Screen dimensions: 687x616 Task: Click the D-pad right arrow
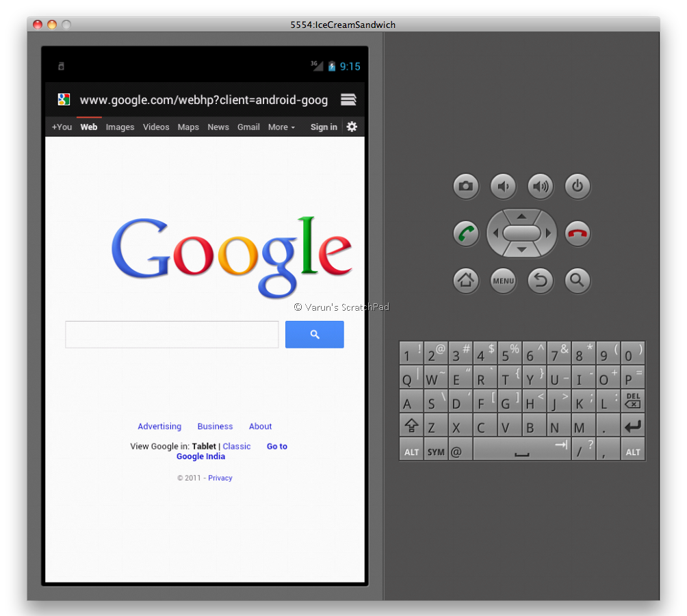click(548, 233)
